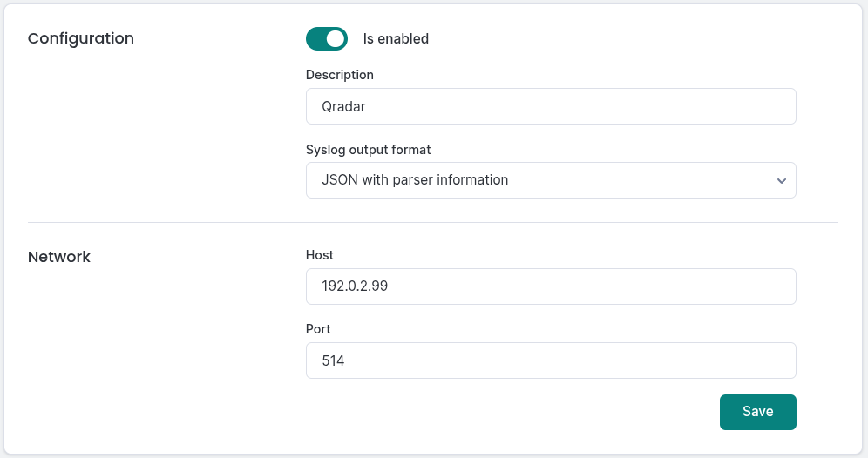Click the Is enabled label text
The height and width of the screenshot is (458, 868).
click(x=396, y=38)
